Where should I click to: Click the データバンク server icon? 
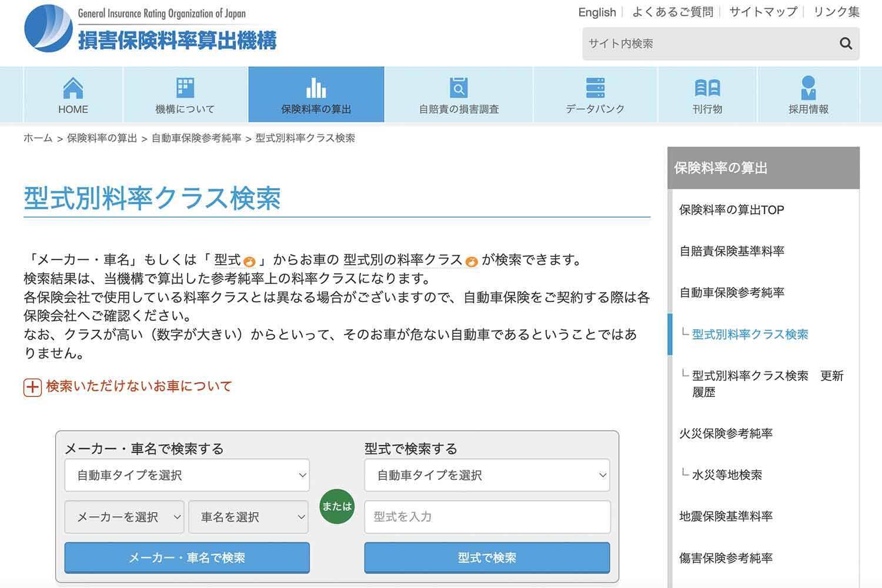(x=595, y=88)
